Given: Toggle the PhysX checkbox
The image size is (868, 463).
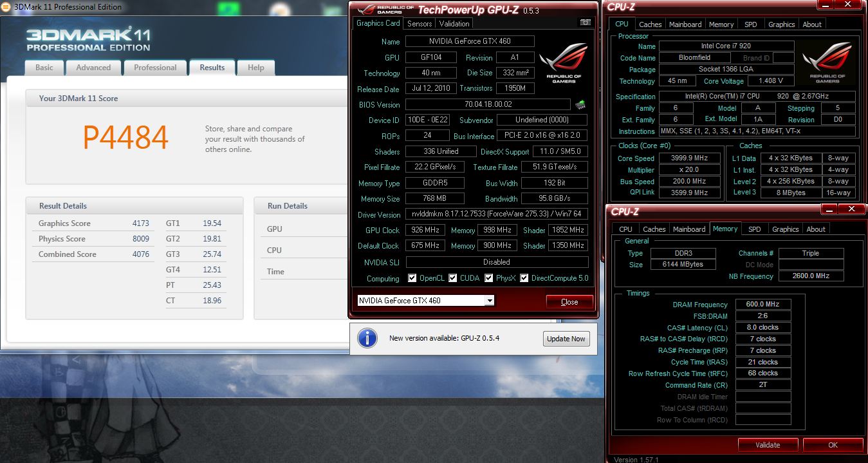Looking at the screenshot, I should click(x=488, y=278).
